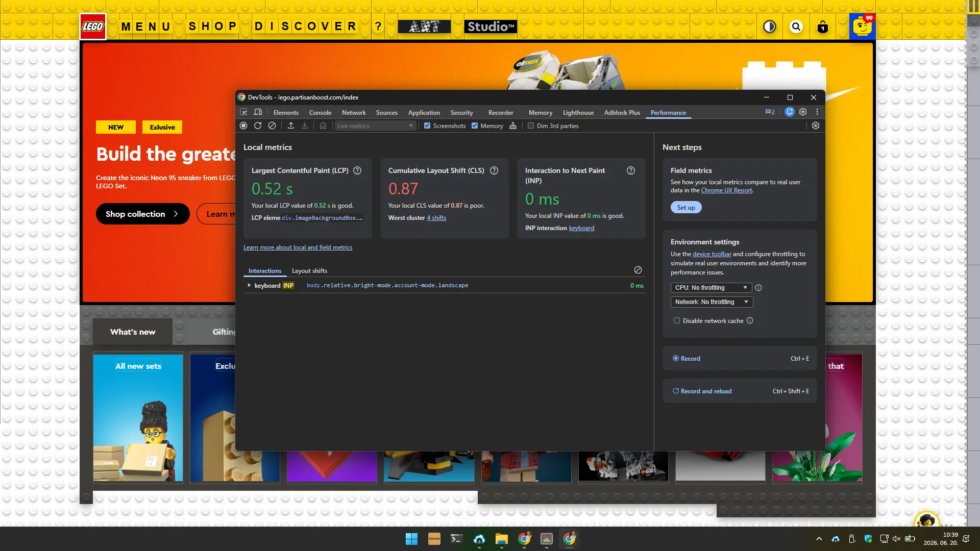Viewport: 980px width, 551px height.
Task: Open the Adblock Plus tab
Action: point(622,112)
